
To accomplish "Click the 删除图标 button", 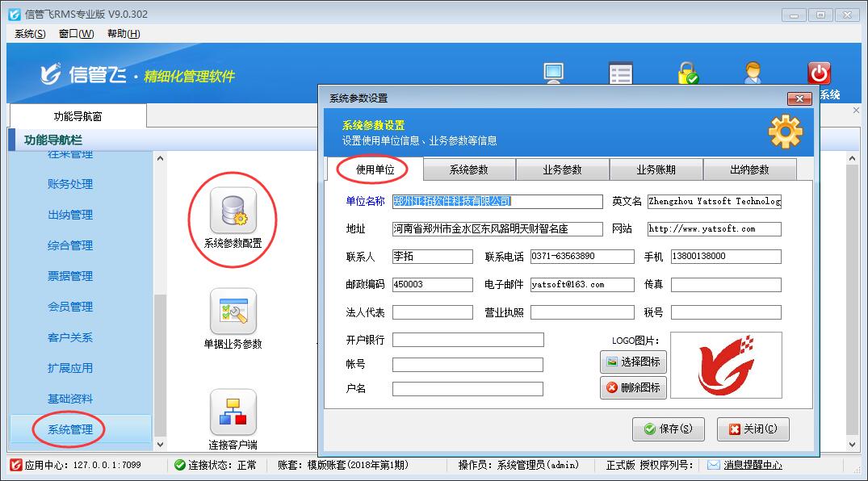I will 633,387.
